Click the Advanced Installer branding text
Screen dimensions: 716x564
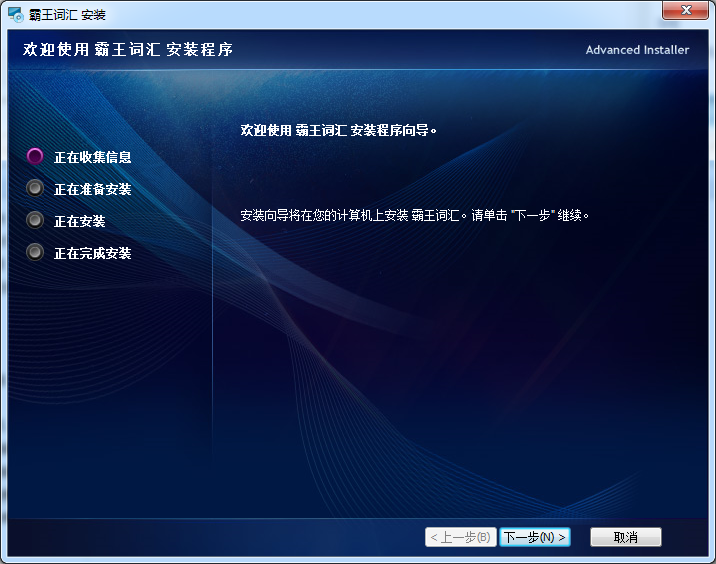(x=637, y=50)
